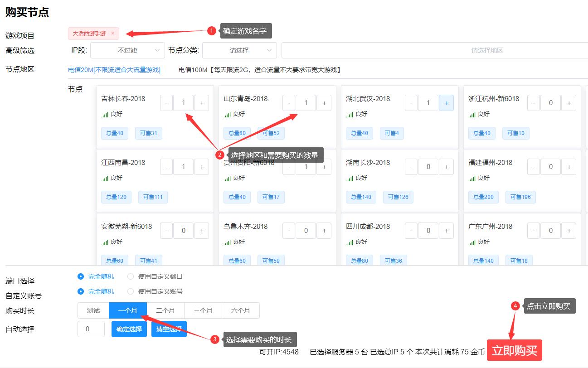Open the IP段 不过滤 dropdown
Viewport: 588px width, 368px height.
[x=127, y=50]
